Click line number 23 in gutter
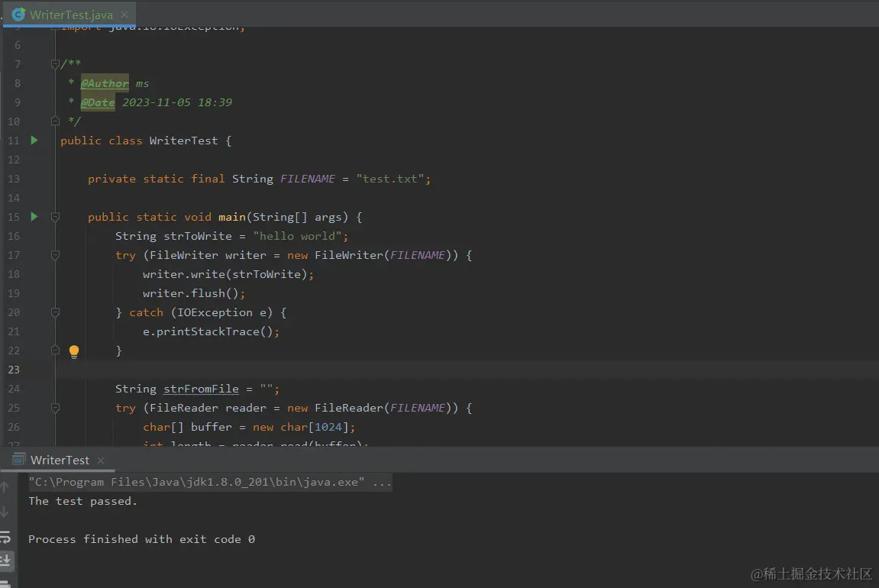 coord(14,370)
